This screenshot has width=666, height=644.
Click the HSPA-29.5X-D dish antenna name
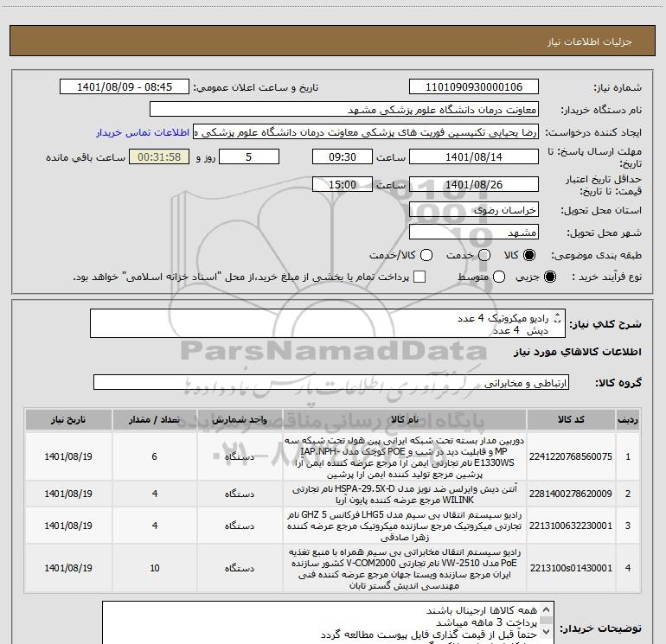click(x=405, y=494)
